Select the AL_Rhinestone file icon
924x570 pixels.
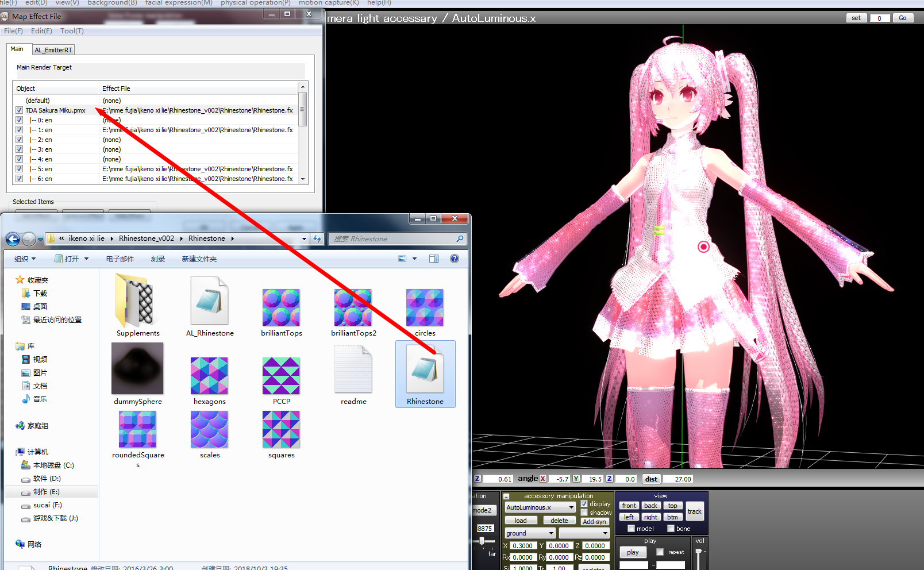(x=210, y=301)
